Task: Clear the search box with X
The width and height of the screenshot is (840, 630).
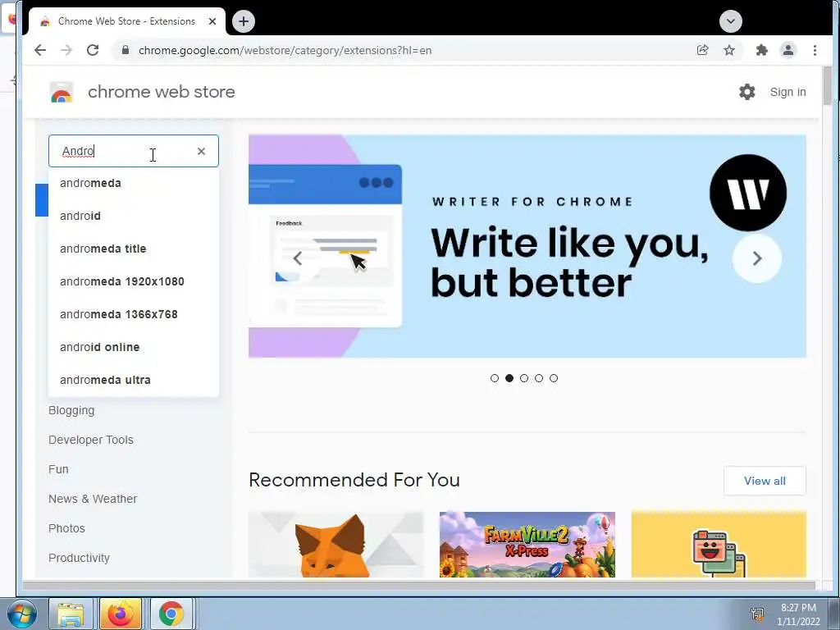Action: tap(202, 152)
